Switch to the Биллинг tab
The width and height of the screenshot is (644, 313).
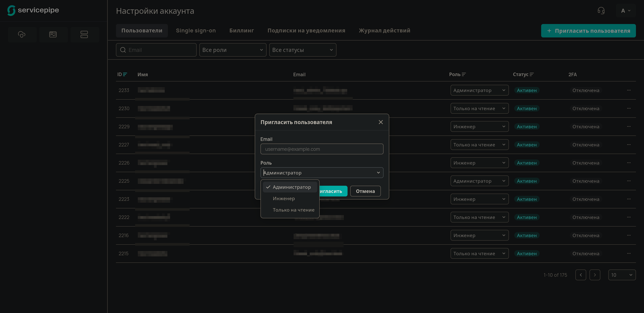coord(241,30)
